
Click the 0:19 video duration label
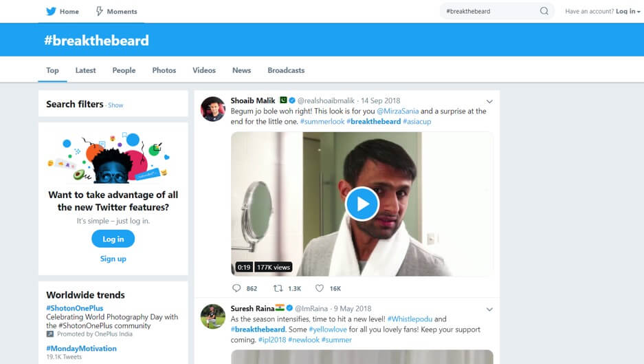tap(243, 268)
